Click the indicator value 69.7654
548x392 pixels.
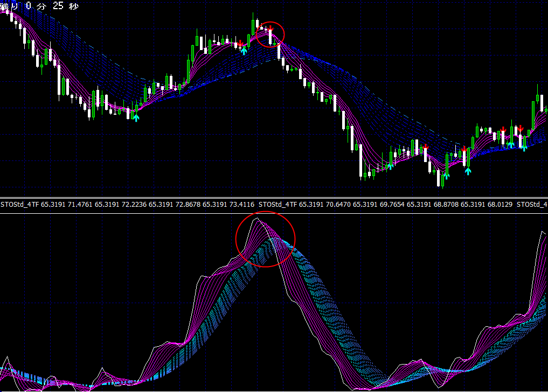pos(392,205)
